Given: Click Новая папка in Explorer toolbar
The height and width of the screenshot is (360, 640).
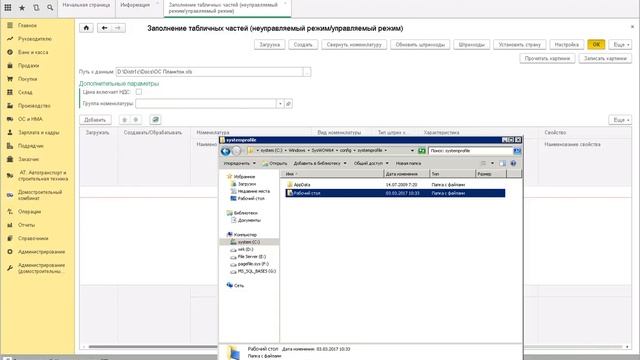Looking at the screenshot, I should [x=408, y=163].
